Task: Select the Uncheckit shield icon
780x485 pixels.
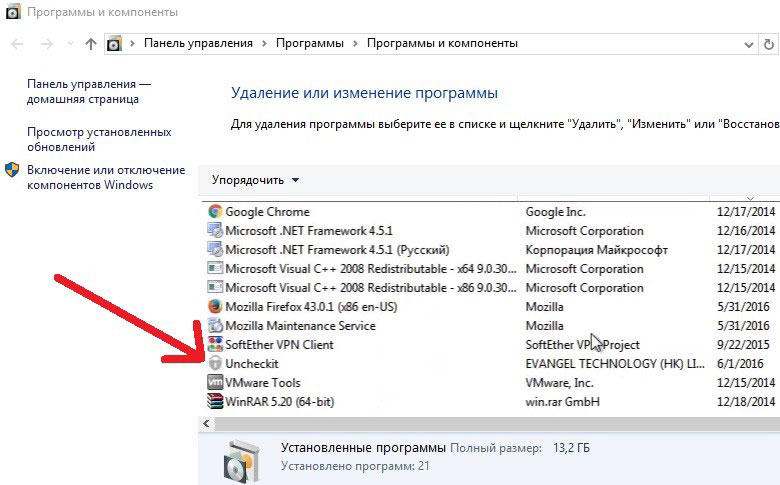Action: pos(214,364)
